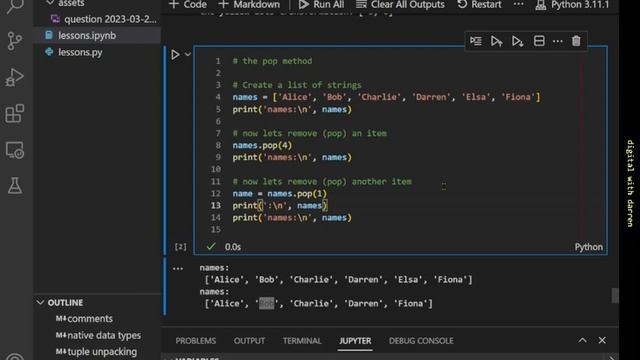Image resolution: width=640 pixels, height=360 pixels.
Task: Jump to tuple unpacking outline item
Action: click(102, 351)
